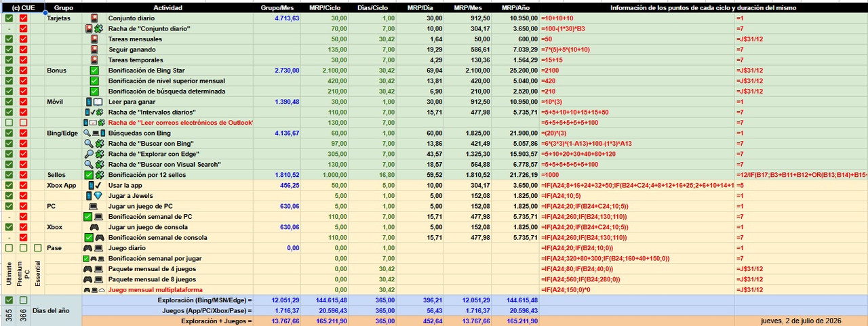Select the cell with value 4.713,63
This screenshot has width=868, height=326.
click(x=277, y=18)
